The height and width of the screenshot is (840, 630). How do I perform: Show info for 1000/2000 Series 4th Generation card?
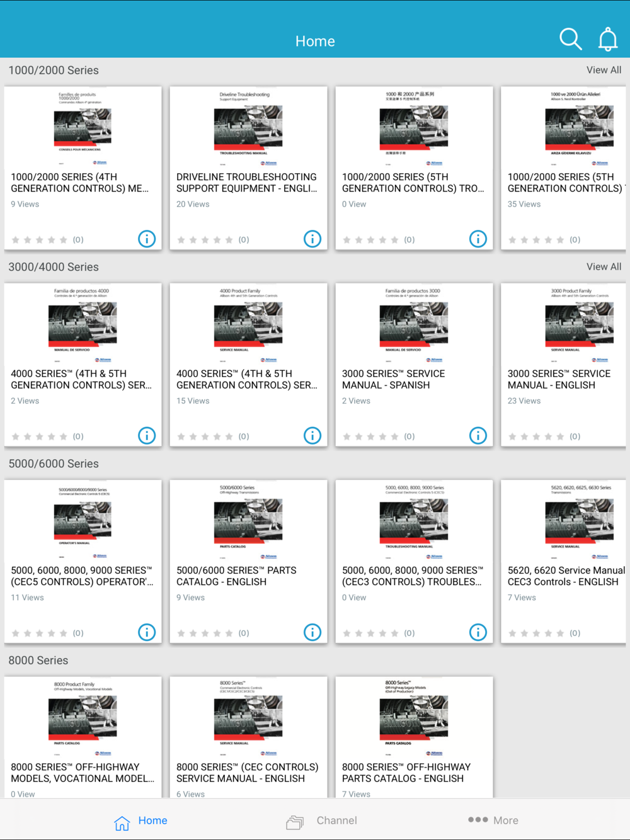(x=147, y=239)
